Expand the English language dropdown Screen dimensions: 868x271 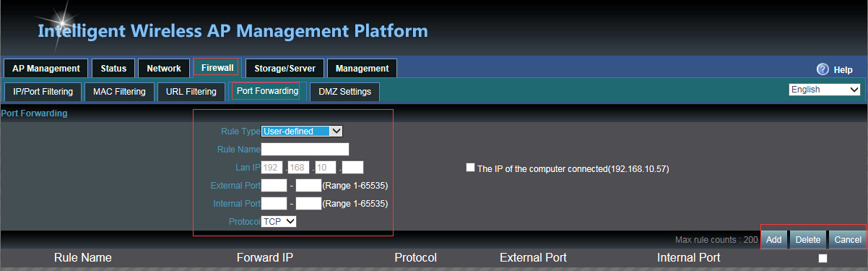coord(825,90)
